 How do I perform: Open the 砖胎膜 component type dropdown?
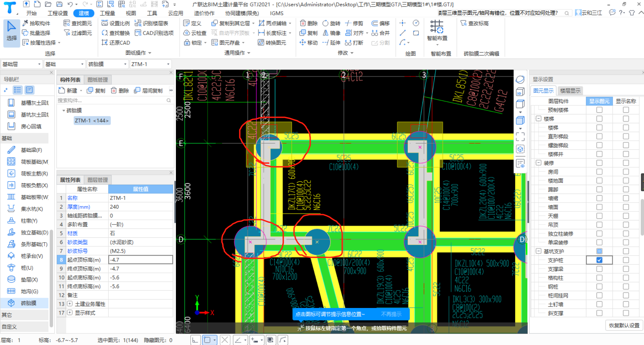[108, 64]
